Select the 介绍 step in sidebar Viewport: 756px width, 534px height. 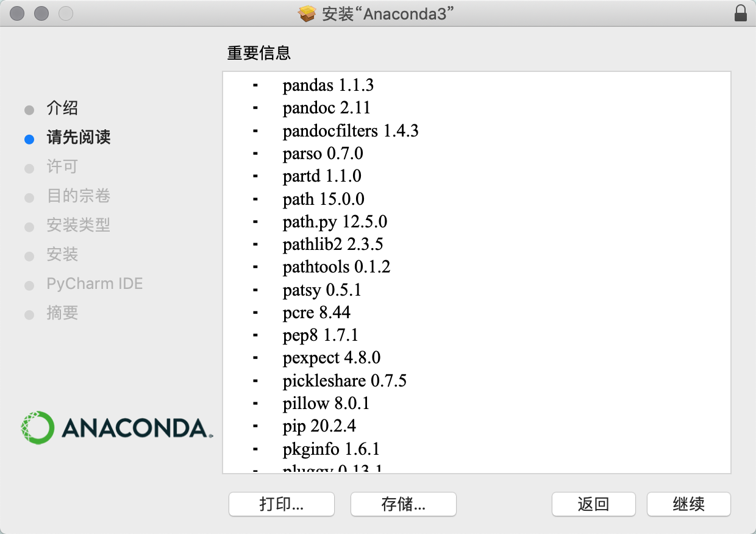click(62, 109)
